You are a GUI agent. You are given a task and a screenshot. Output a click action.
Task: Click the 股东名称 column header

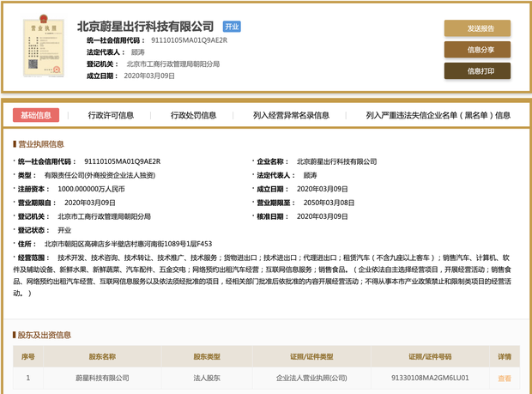pyautogui.click(x=102, y=357)
